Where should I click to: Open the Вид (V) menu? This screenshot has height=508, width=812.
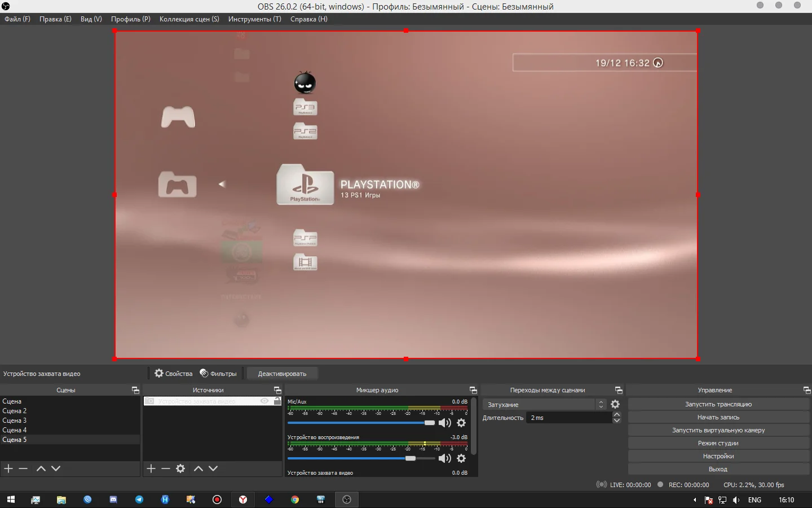91,19
